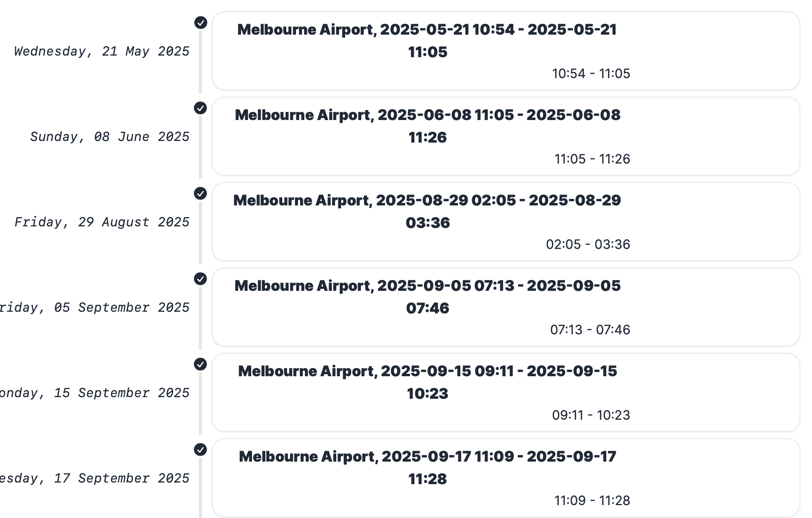Select the Melbourne Airport 2025-08-29 visit title

click(x=427, y=211)
